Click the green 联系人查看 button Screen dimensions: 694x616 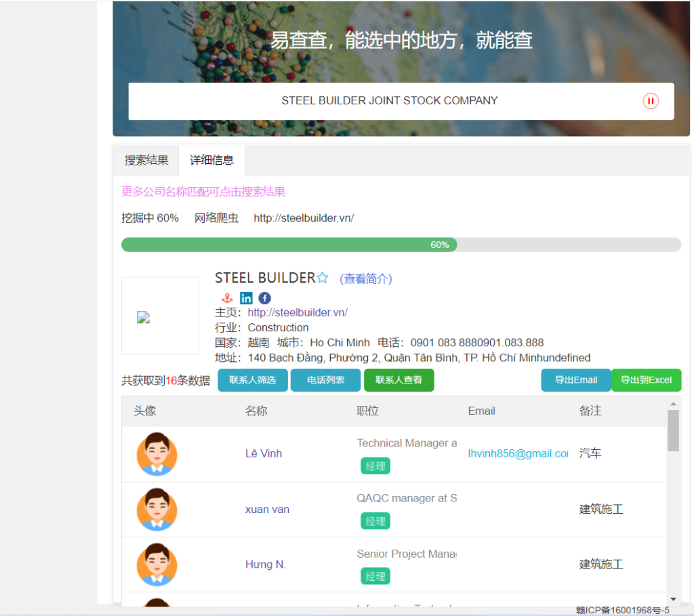[399, 380]
